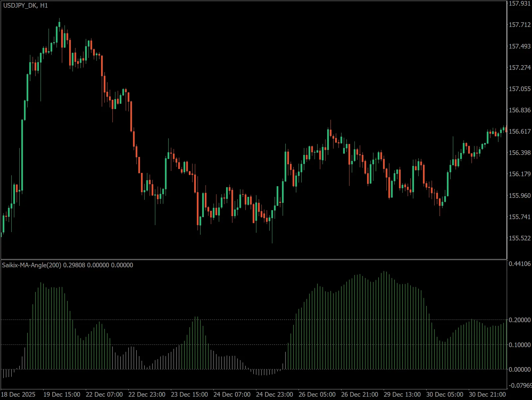The width and height of the screenshot is (532, 400).
Task: Click the 157.493 price axis value
Action: tap(520, 46)
